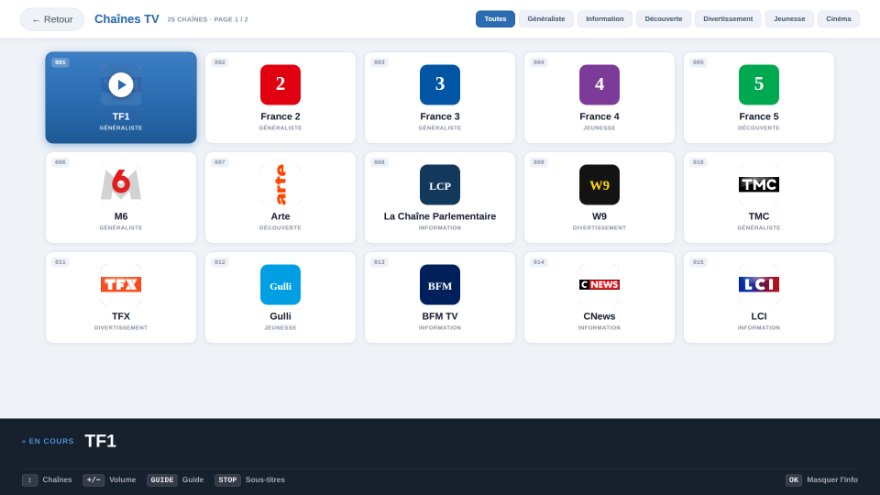Image resolution: width=880 pixels, height=495 pixels.
Task: Open La Chaîne Parlementaire LCP logo
Action: click(439, 185)
